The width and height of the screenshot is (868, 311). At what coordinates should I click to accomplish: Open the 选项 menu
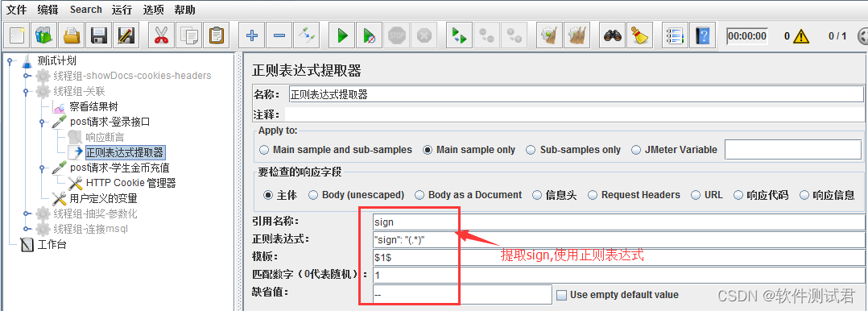point(153,10)
